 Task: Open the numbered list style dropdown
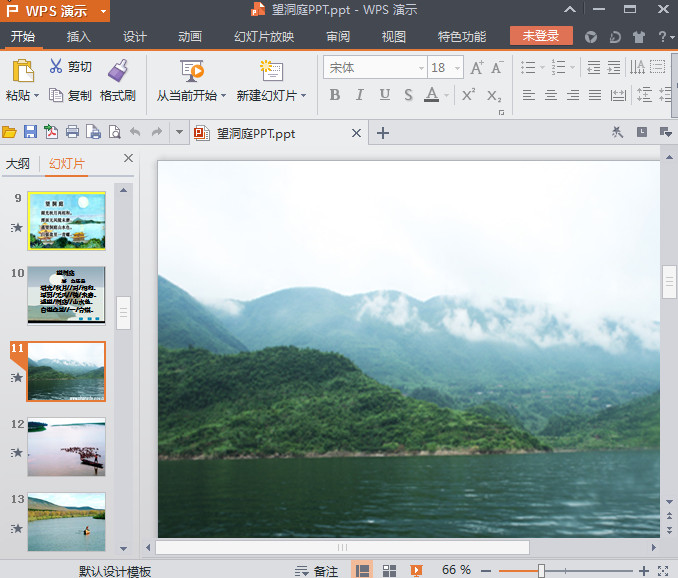click(572, 67)
